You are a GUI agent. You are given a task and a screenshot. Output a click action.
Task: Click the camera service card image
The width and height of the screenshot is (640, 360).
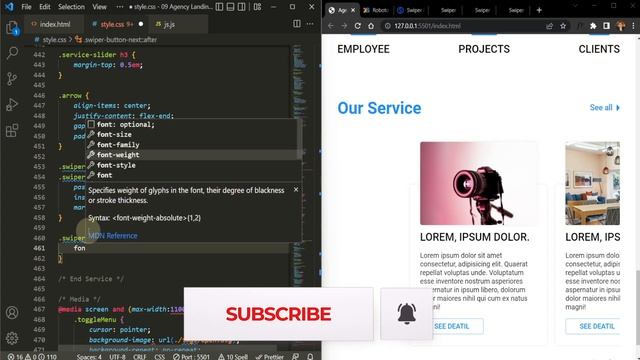point(478,183)
